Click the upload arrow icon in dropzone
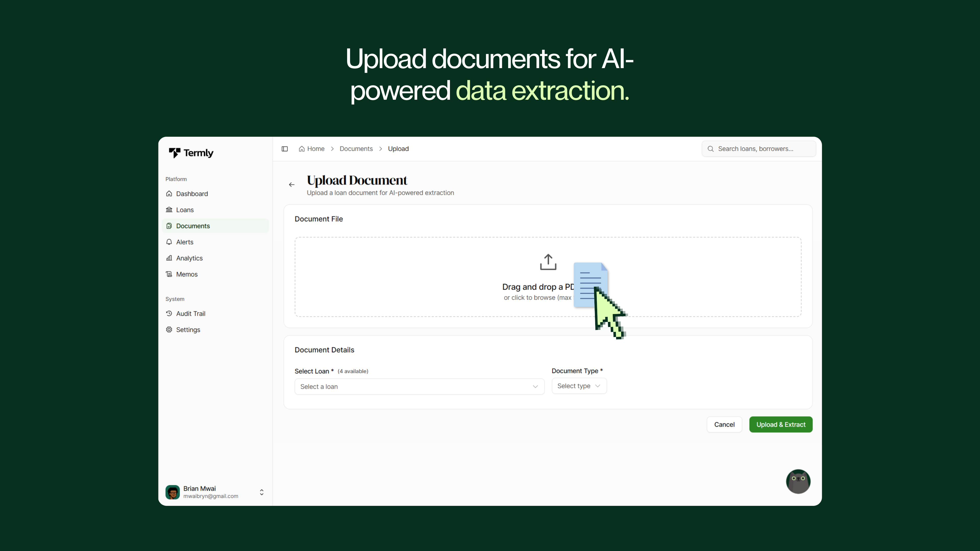The image size is (980, 551). [548, 262]
